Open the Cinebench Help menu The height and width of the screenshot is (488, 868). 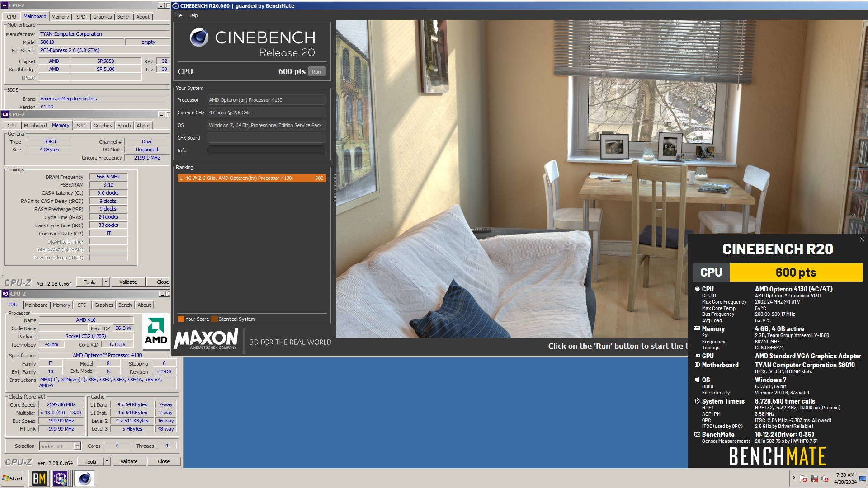point(193,15)
